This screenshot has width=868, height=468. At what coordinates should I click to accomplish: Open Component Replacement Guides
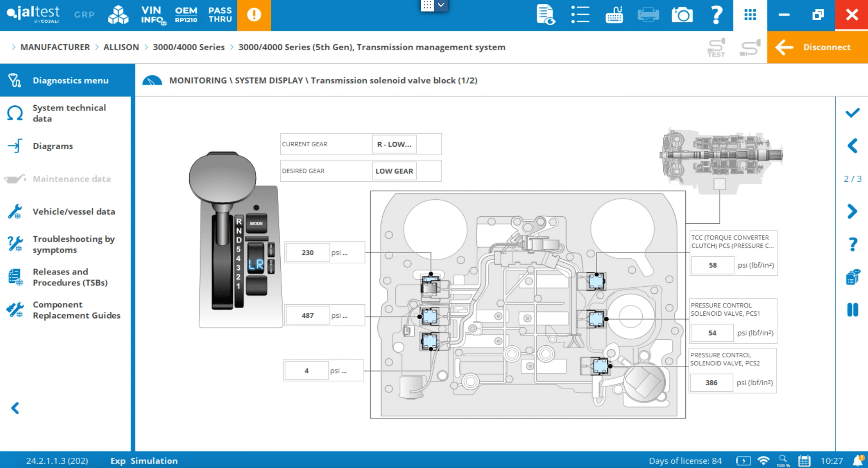point(77,310)
